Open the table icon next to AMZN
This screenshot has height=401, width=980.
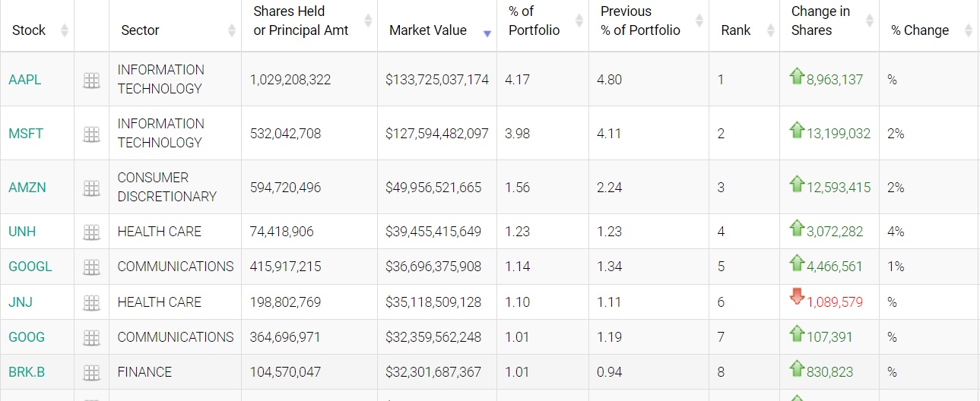(91, 188)
